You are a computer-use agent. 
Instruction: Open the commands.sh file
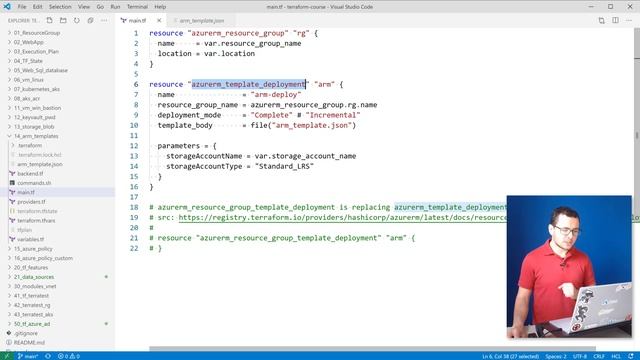tap(34, 183)
